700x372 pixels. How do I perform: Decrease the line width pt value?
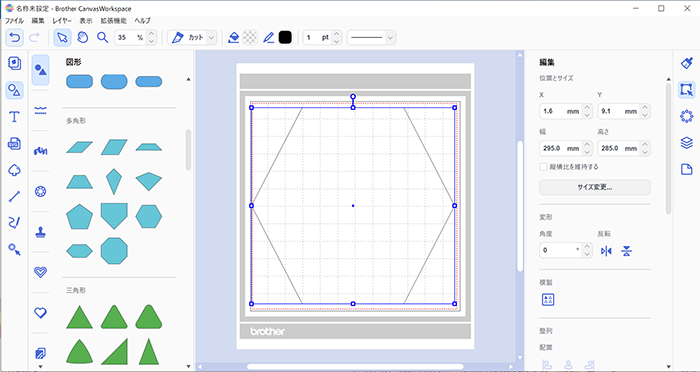coord(337,42)
